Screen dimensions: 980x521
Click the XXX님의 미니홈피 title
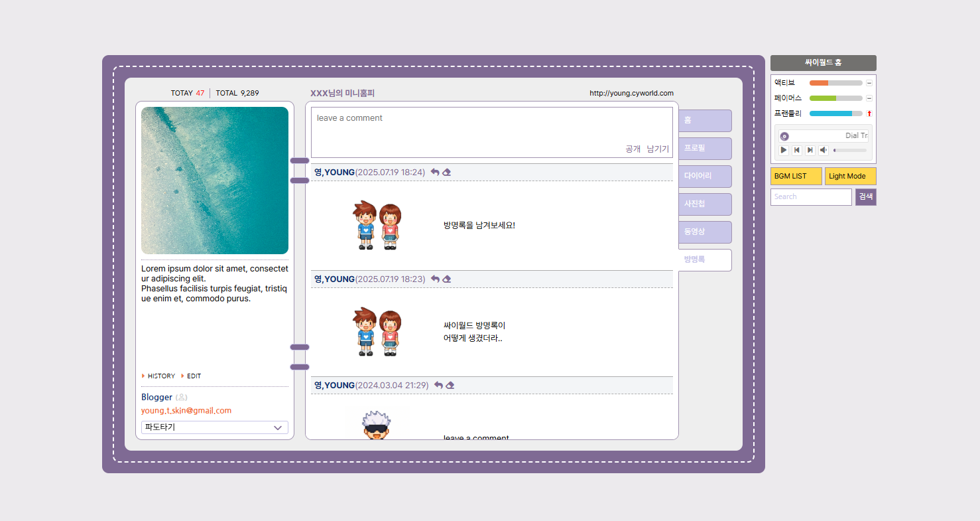point(342,94)
